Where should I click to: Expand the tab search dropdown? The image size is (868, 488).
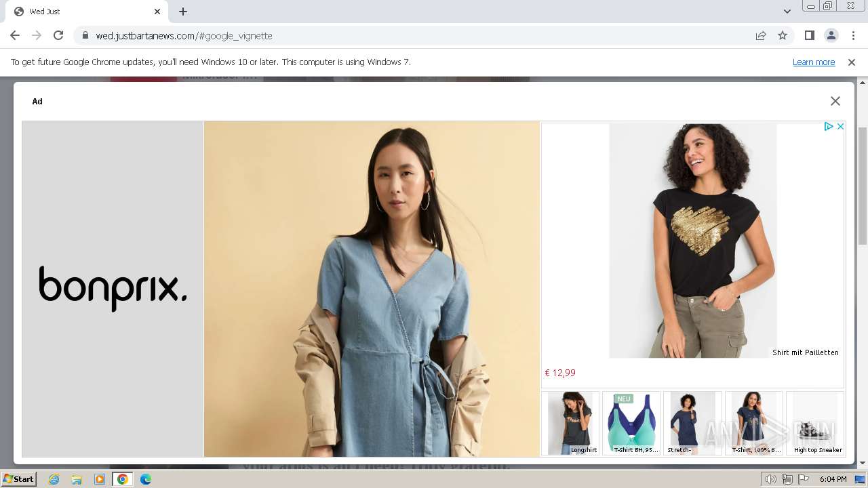coord(787,12)
